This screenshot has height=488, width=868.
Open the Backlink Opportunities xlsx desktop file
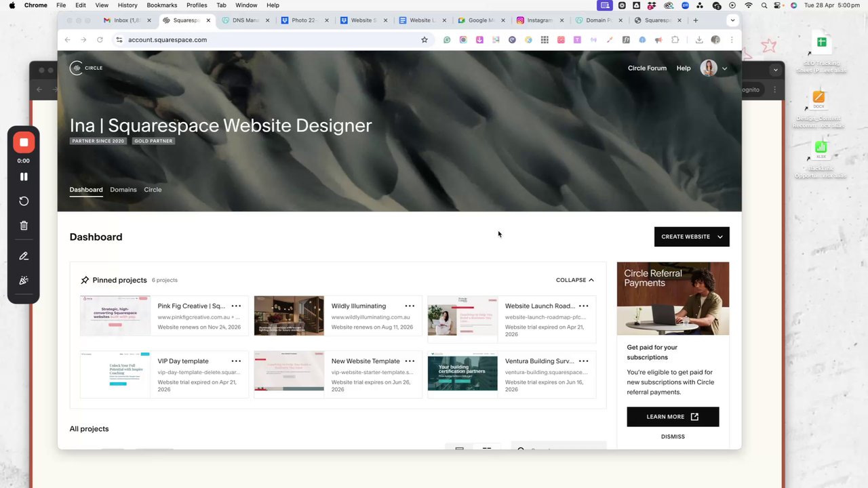[x=821, y=159]
